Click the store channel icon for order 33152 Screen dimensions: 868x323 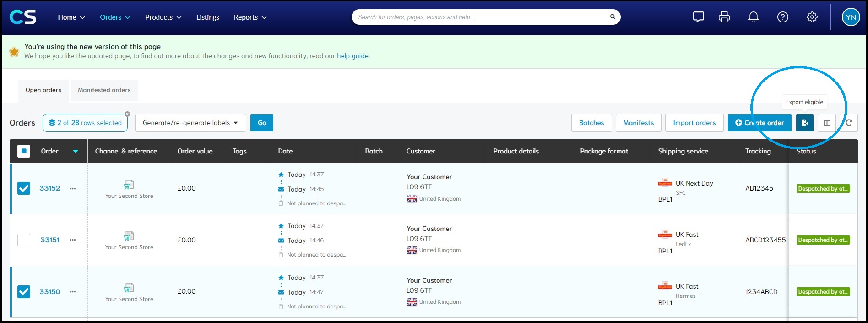129,184
